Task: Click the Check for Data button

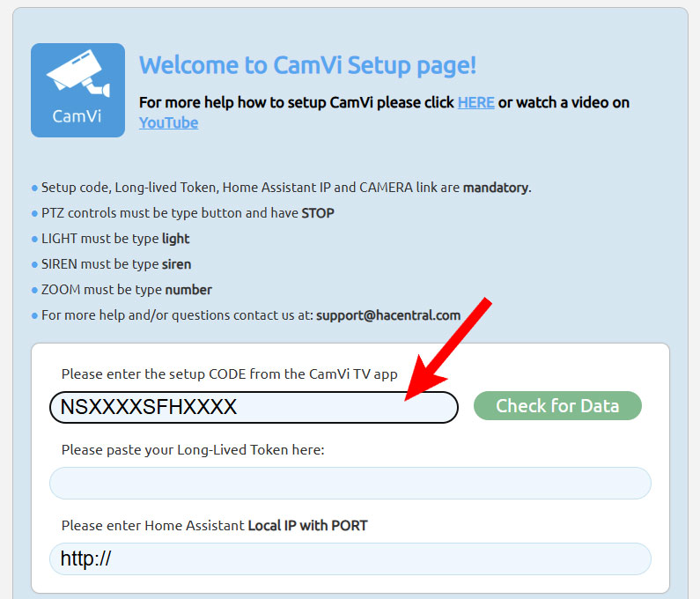Action: click(x=557, y=405)
